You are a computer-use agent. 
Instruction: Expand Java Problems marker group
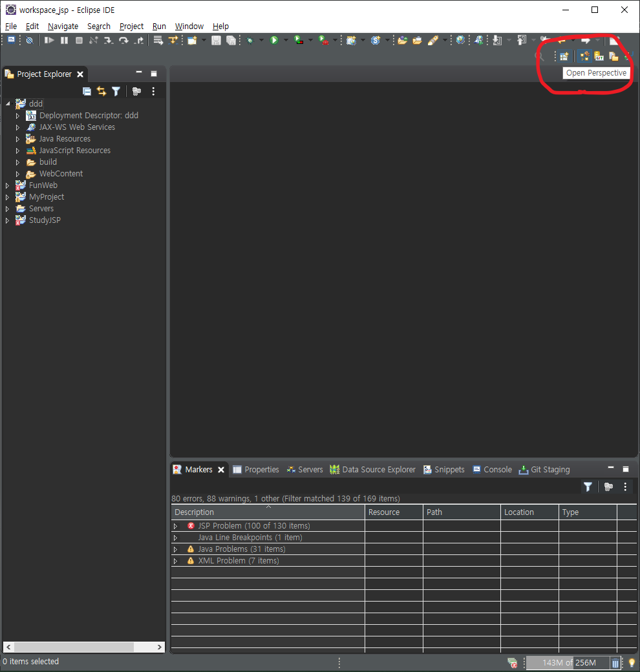click(x=175, y=549)
